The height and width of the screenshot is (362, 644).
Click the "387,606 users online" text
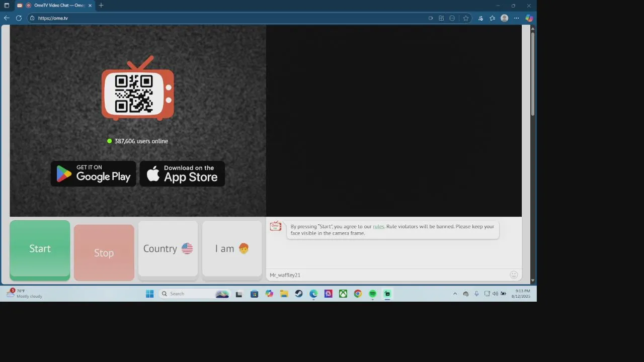click(x=141, y=141)
